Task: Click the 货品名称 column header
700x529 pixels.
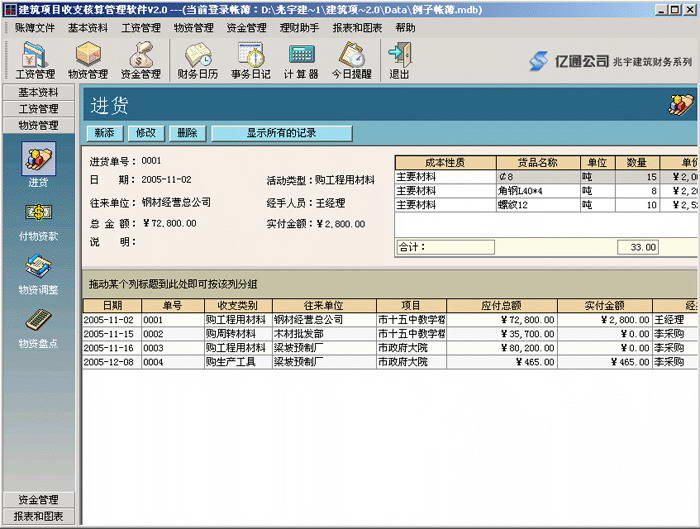Action: click(x=538, y=162)
